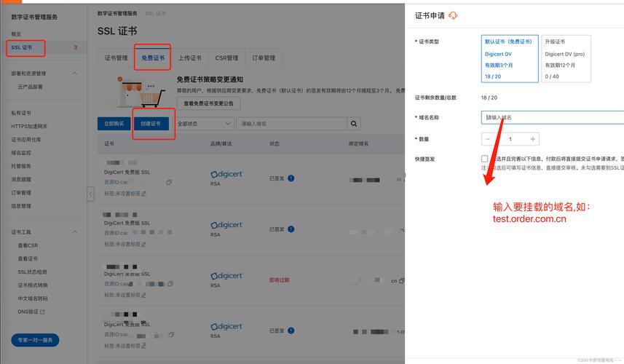Collapse the 证书工具 sidebar section
This screenshot has height=364, width=624.
tap(74, 232)
